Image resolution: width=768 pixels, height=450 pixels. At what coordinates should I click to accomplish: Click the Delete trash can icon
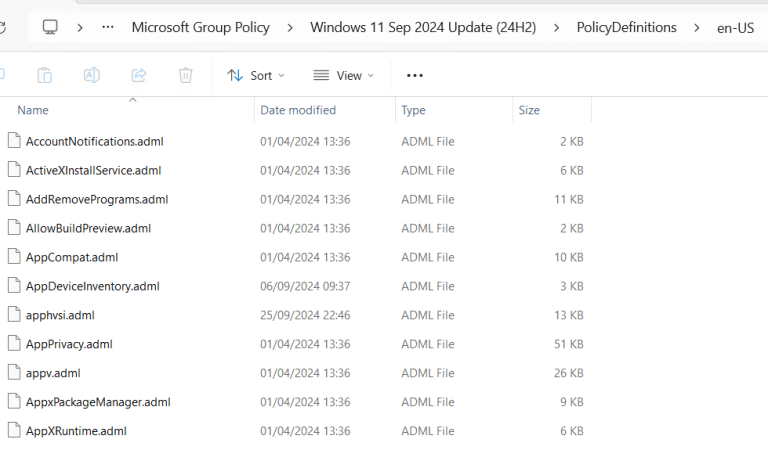pyautogui.click(x=185, y=75)
